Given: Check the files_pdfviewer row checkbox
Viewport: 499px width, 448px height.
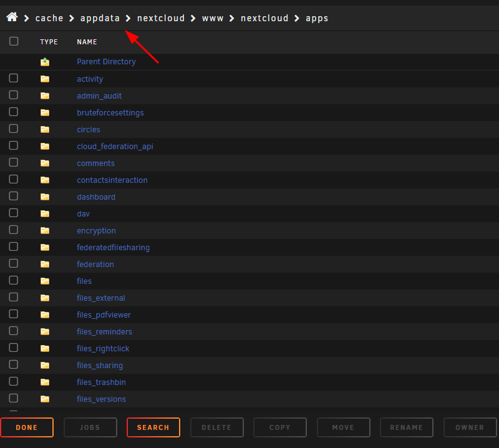Looking at the screenshot, I should (13, 314).
